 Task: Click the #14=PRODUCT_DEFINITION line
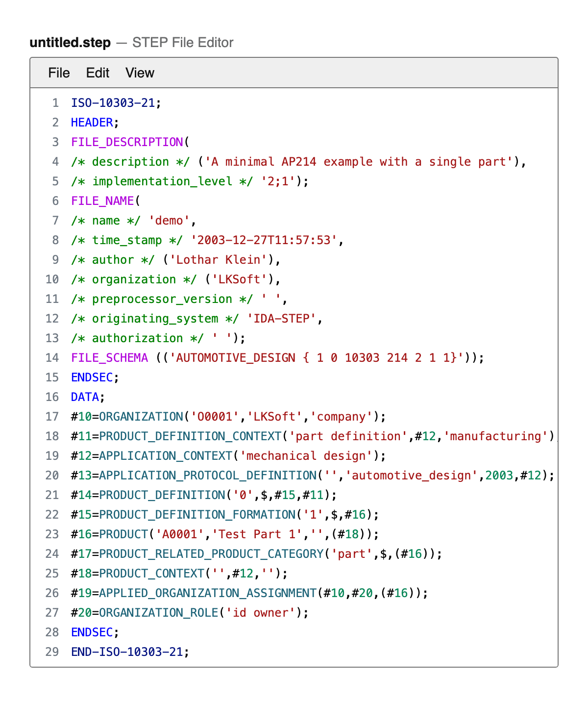pos(204,495)
